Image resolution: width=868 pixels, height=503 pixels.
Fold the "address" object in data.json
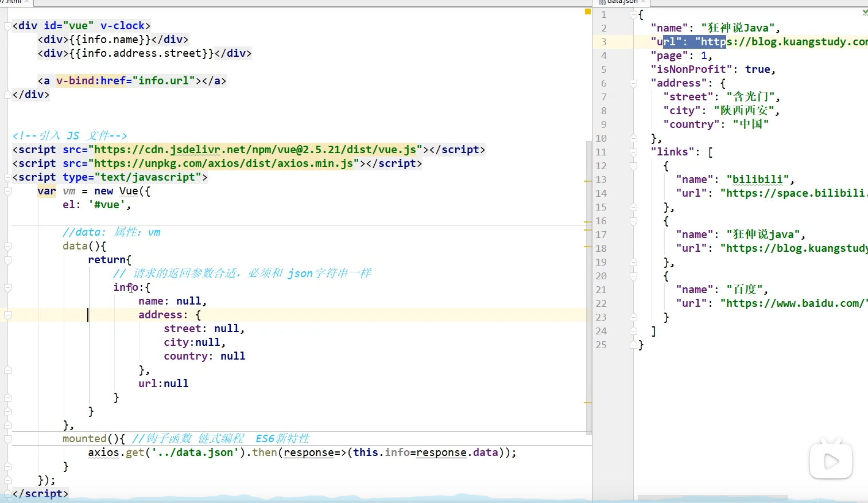tap(633, 83)
